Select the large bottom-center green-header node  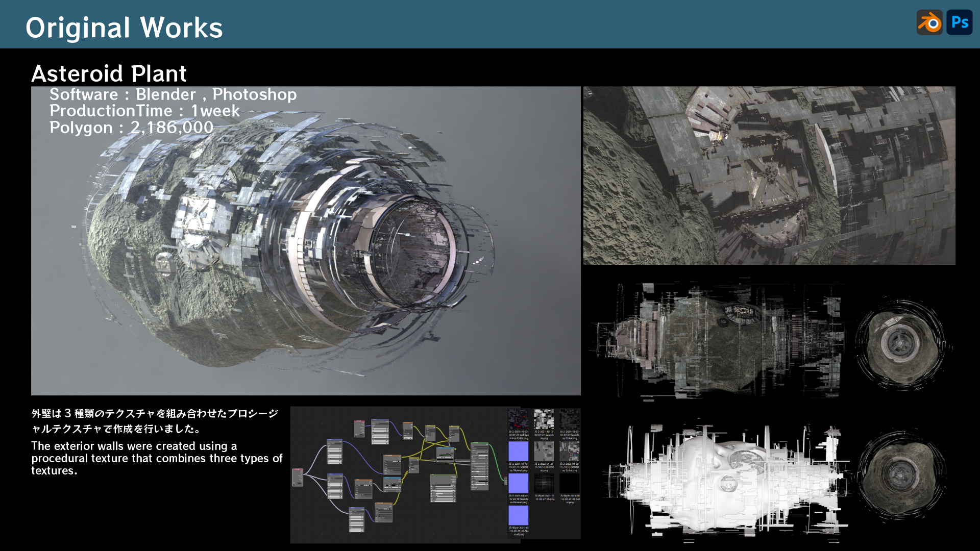pos(443,489)
